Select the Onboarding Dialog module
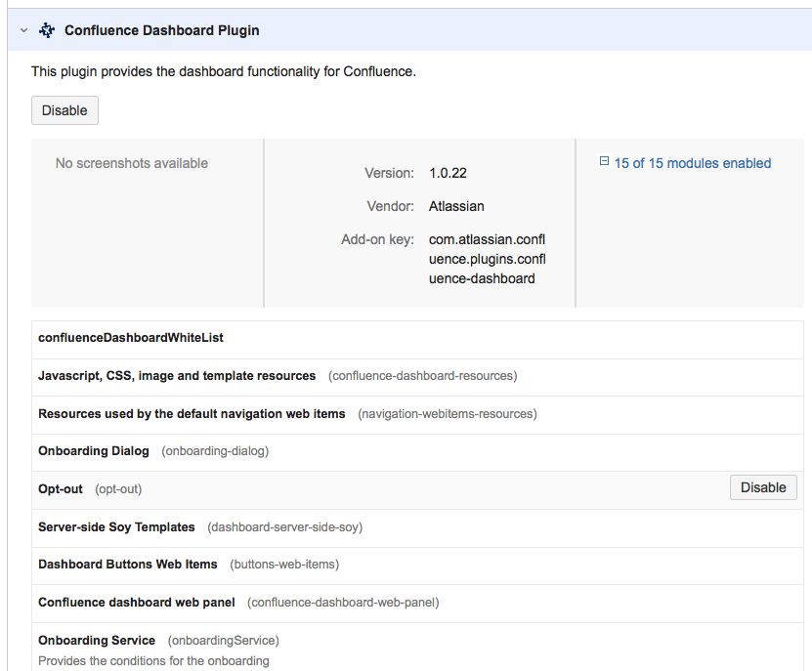 pos(94,451)
